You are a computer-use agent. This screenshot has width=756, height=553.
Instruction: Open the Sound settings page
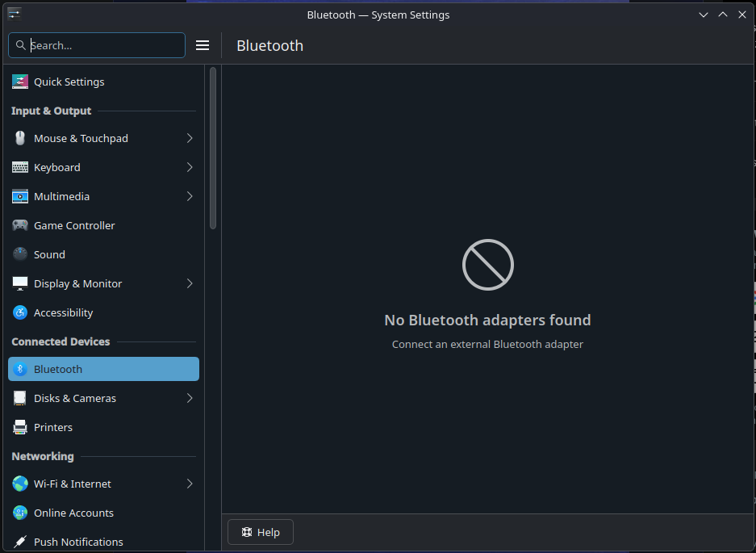(103, 254)
